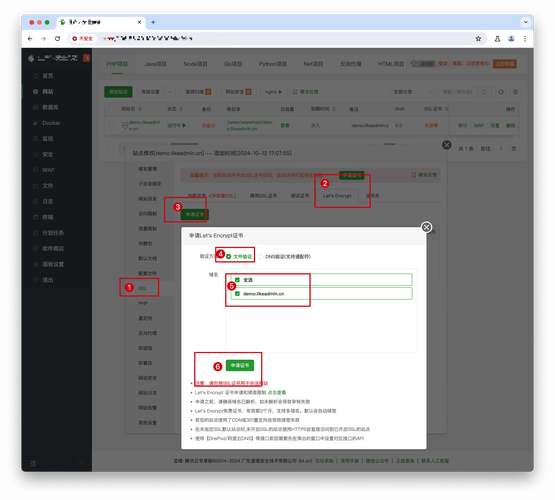
Task: Uncheck the demo.likeadmin.cn domain checkbox
Action: [x=237, y=294]
